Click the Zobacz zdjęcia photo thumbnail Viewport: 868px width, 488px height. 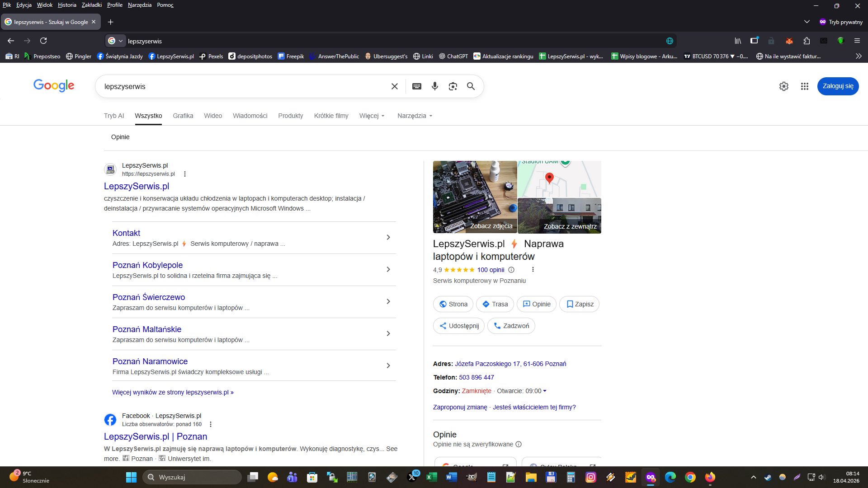475,197
